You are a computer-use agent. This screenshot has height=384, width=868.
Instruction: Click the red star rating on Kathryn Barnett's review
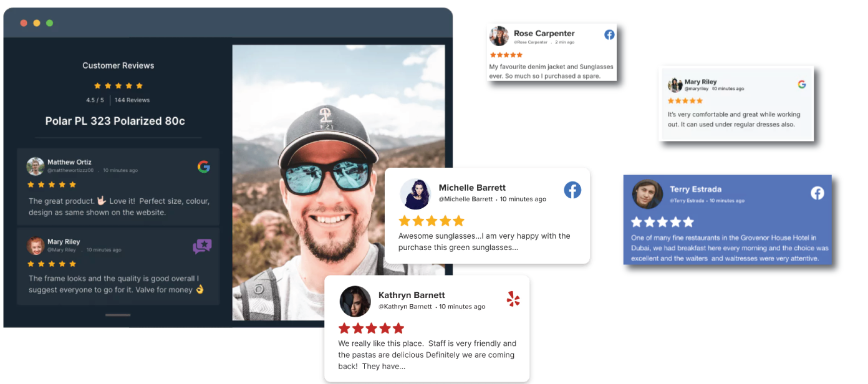[371, 328]
